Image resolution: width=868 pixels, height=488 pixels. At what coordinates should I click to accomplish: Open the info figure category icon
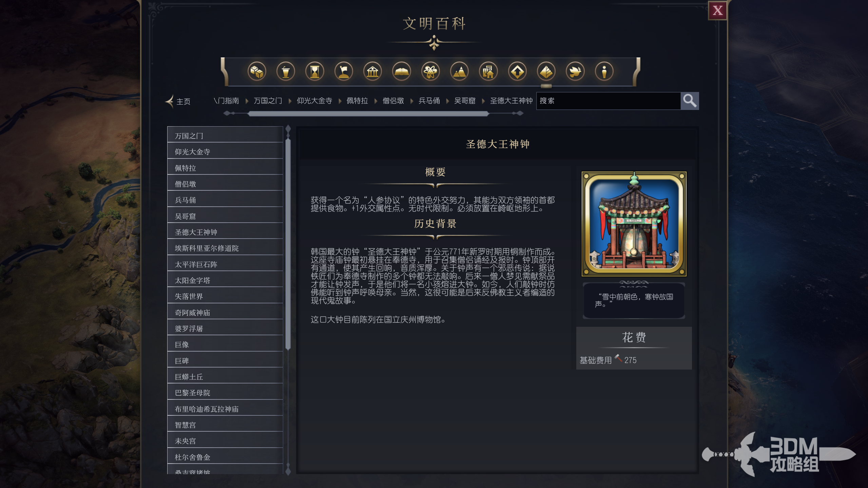click(604, 72)
